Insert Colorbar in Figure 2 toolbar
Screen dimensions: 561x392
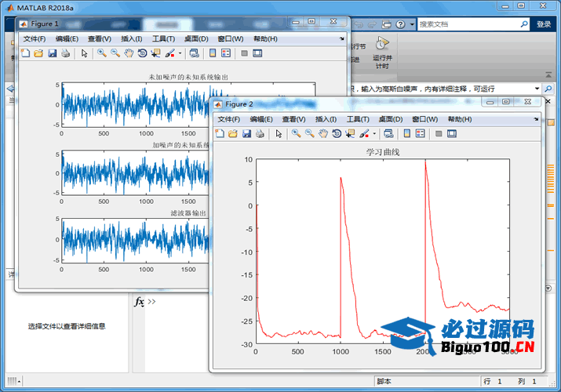406,133
